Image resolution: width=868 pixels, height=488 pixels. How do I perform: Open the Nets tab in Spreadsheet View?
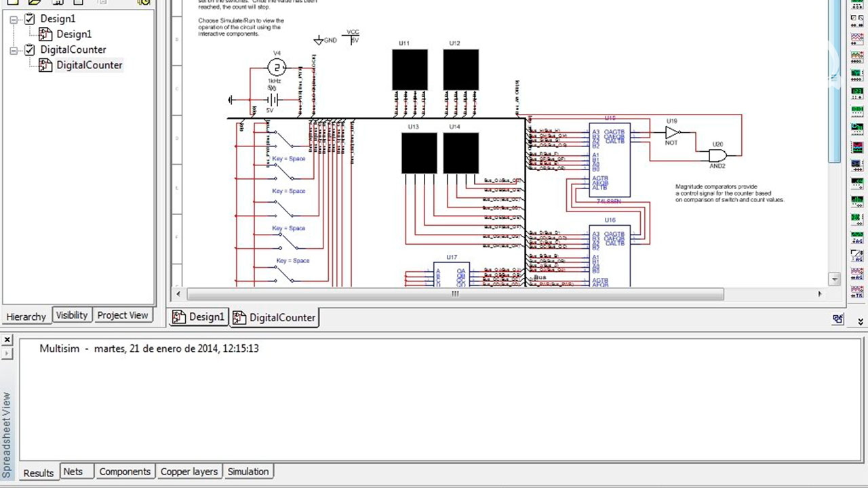73,472
